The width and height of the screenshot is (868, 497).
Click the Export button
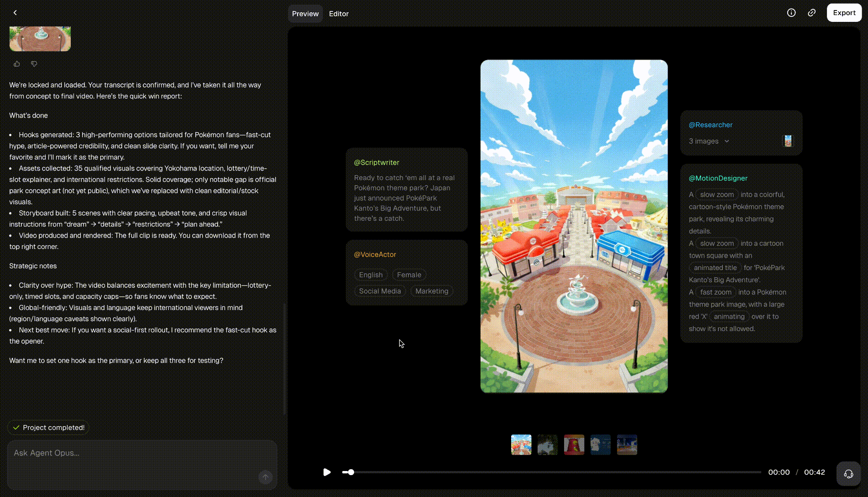[844, 13]
